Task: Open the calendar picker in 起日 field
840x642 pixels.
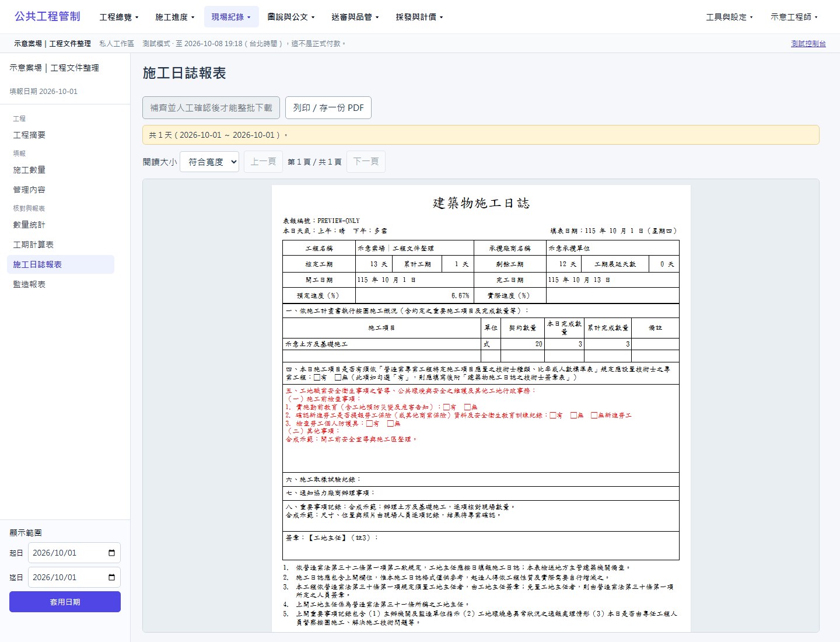Action: (112, 553)
